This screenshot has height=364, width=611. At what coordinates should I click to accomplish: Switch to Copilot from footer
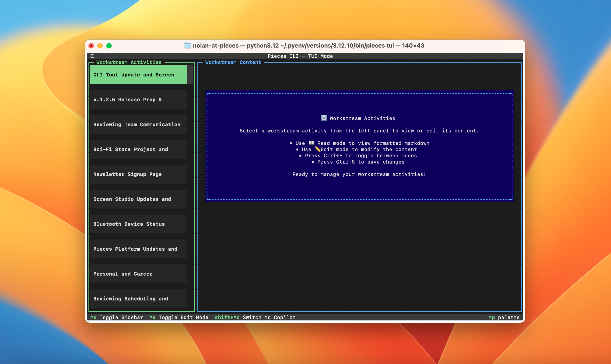point(255,317)
